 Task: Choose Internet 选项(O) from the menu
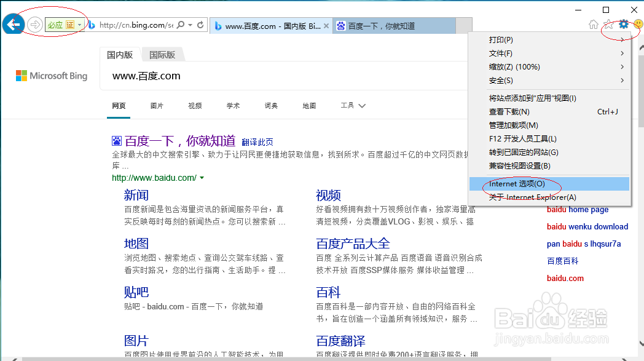tap(549, 184)
